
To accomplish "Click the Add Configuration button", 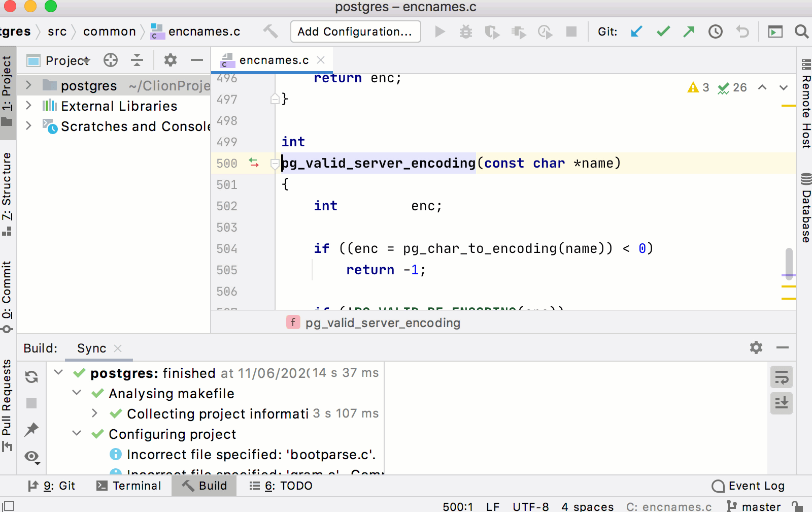I will click(355, 31).
